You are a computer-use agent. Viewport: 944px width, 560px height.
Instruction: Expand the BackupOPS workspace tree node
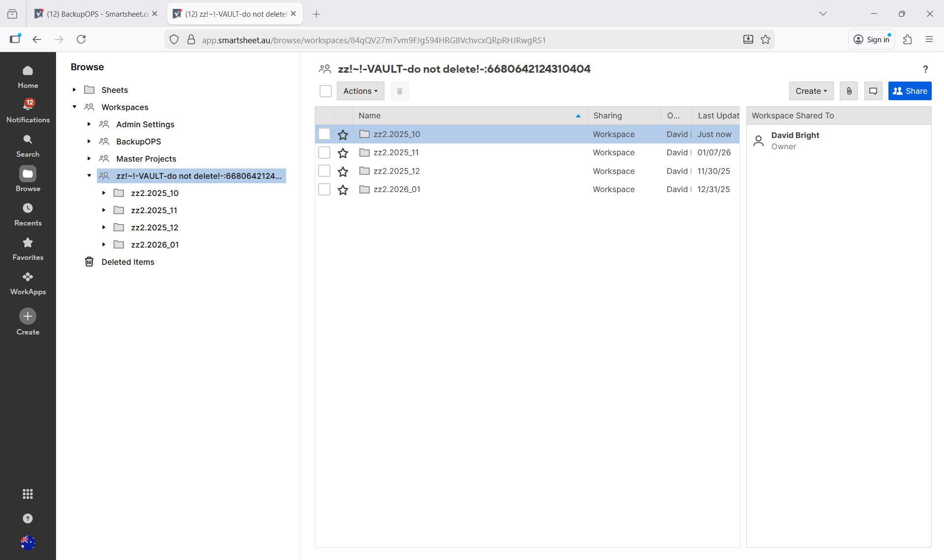coord(89,141)
